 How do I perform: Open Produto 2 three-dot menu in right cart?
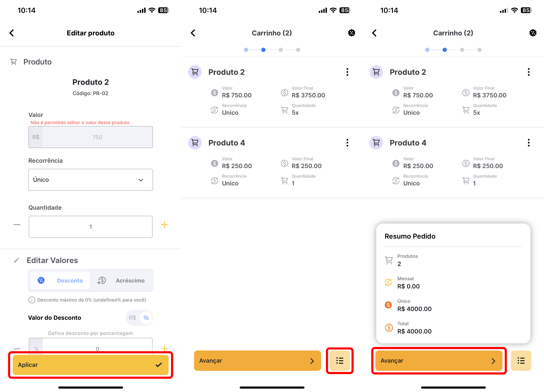click(529, 72)
